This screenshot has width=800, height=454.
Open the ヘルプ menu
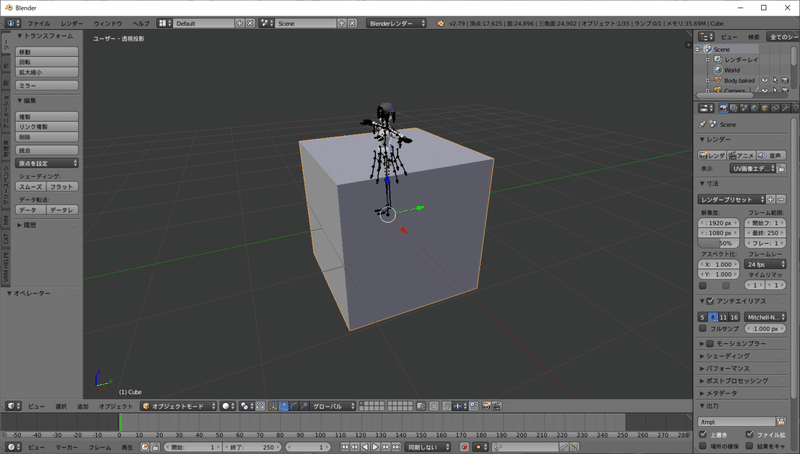(141, 23)
